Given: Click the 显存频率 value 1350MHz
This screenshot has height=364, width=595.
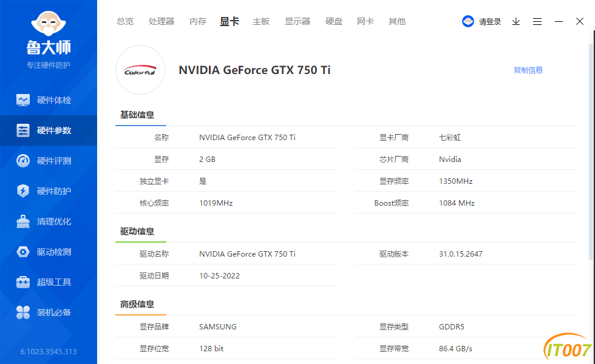Looking at the screenshot, I should (x=456, y=181).
